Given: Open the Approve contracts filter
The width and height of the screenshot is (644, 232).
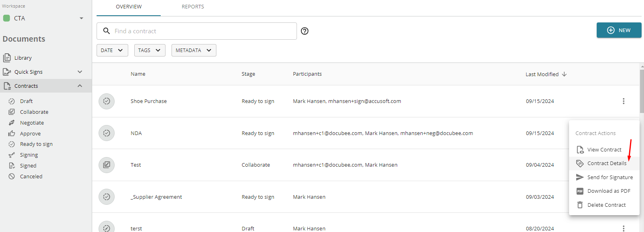Looking at the screenshot, I should 30,134.
